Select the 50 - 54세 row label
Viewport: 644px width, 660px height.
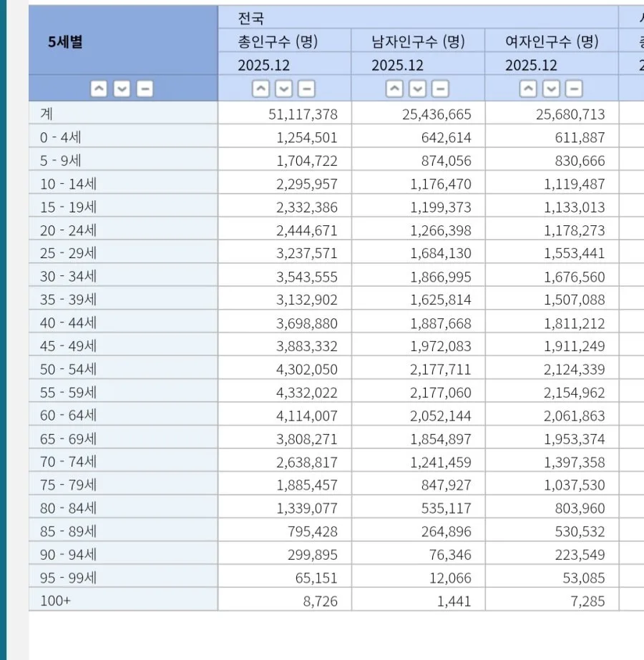[123, 368]
